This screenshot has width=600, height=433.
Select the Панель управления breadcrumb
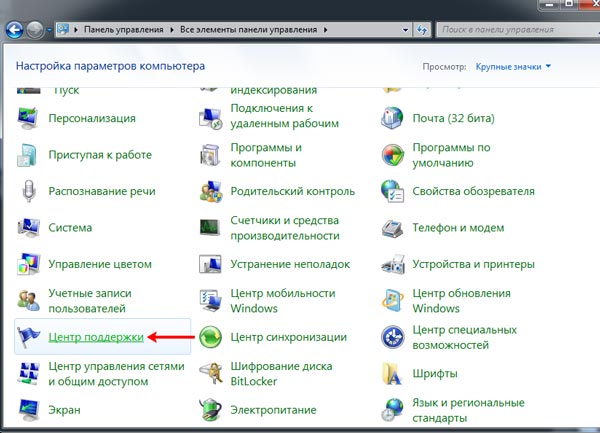(x=124, y=30)
